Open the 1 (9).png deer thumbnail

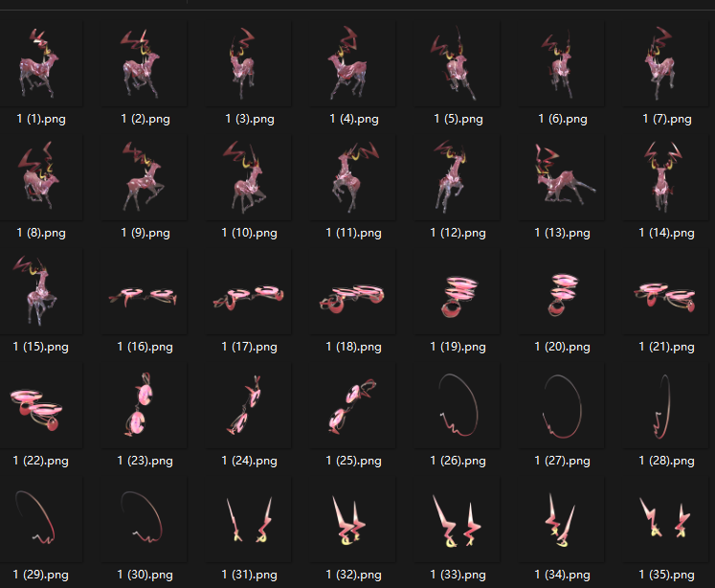point(145,178)
